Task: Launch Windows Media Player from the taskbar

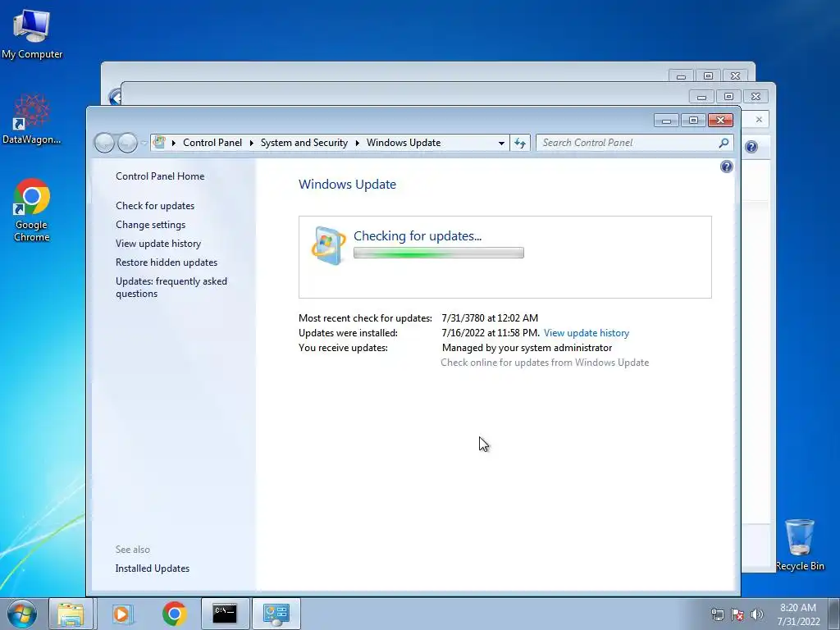Action: pos(121,614)
